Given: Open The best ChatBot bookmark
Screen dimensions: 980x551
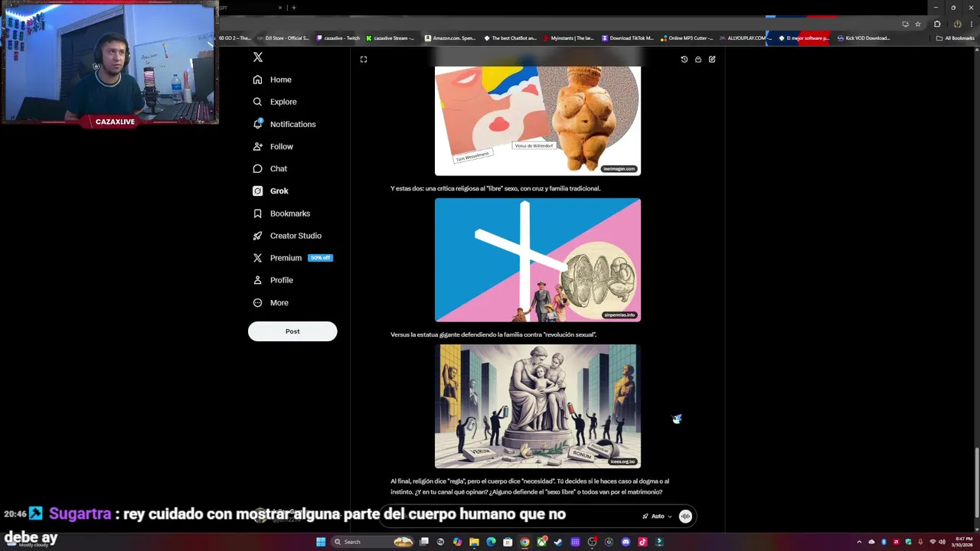Looking at the screenshot, I should click(x=510, y=38).
